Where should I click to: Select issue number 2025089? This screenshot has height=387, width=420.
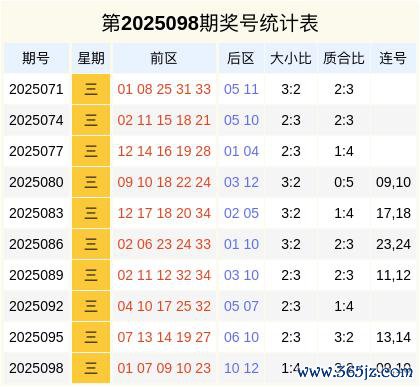[36, 275]
